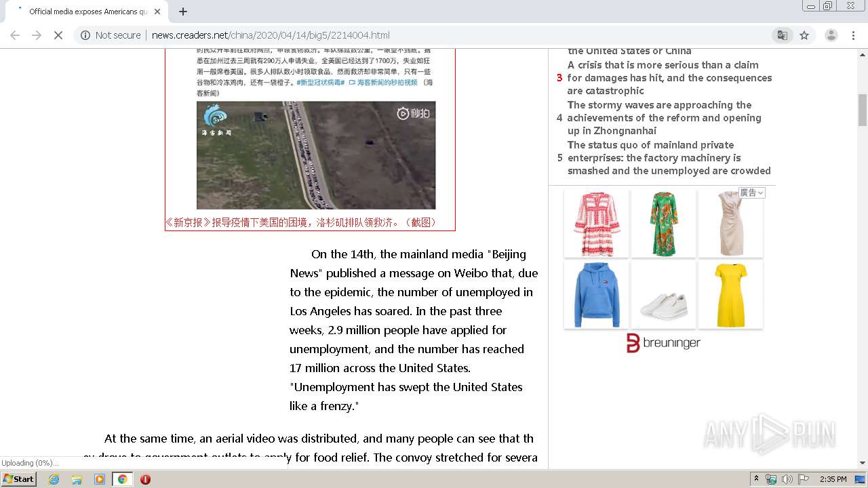Open the red Opera-style taskbar icon
The width and height of the screenshot is (868, 488).
pyautogui.click(x=145, y=479)
